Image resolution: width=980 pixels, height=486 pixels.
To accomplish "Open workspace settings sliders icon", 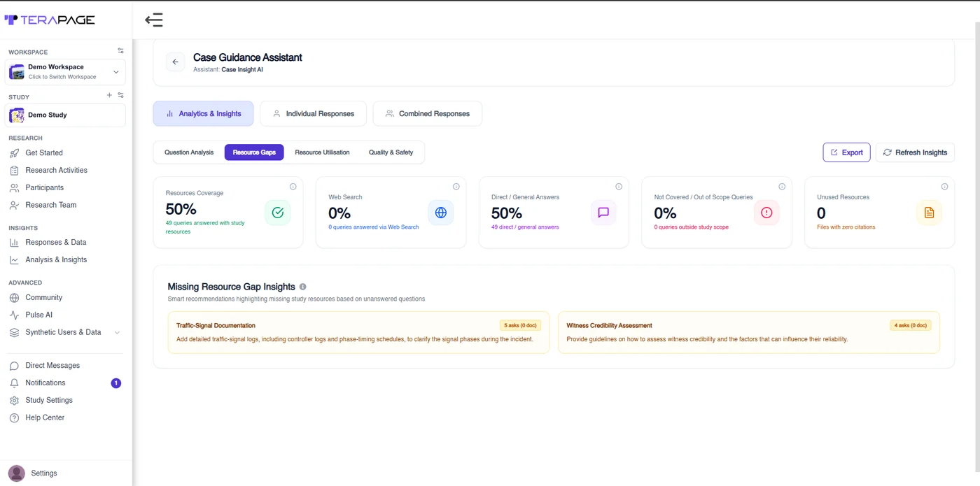I will click(x=120, y=51).
